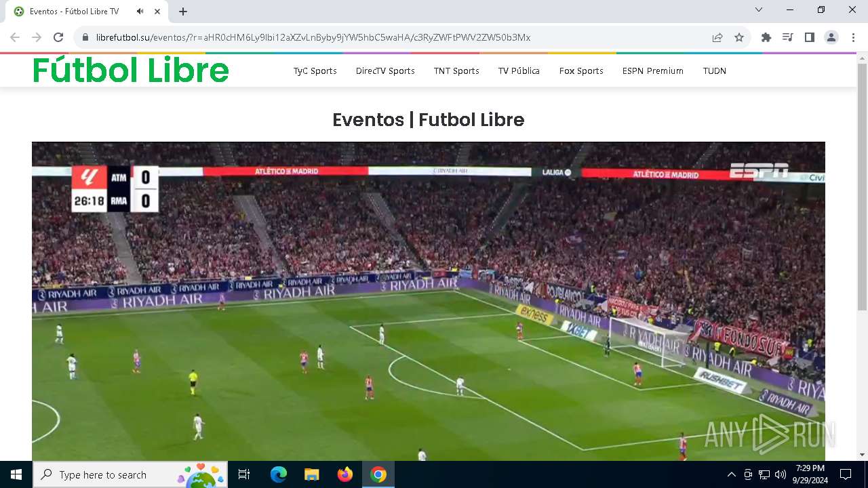Image resolution: width=868 pixels, height=488 pixels.
Task: Open the taskbar clock and date
Action: pos(810,474)
